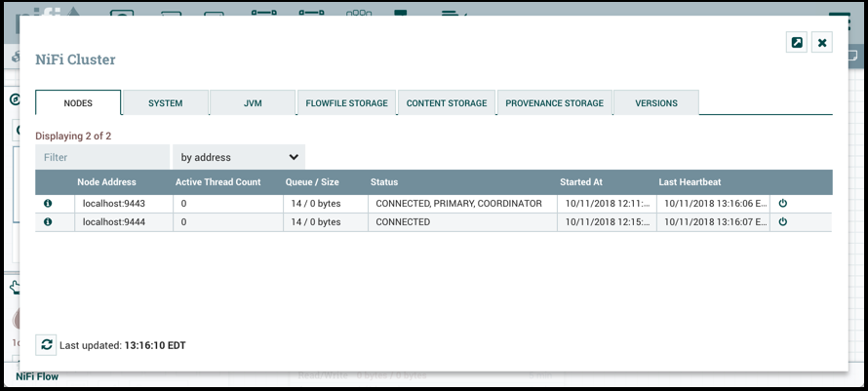Click the NiFi Flow breadcrumb behind dialog
The width and height of the screenshot is (868, 391).
click(x=37, y=376)
